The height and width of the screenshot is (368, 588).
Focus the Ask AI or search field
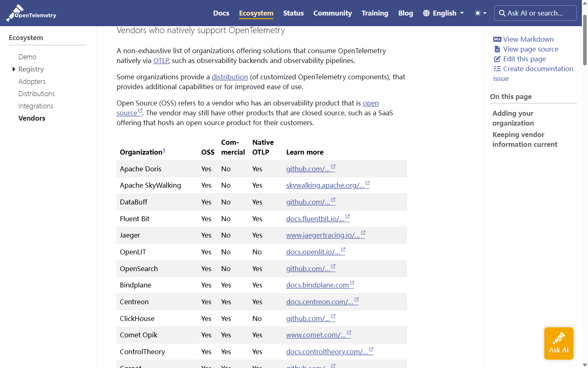point(535,13)
